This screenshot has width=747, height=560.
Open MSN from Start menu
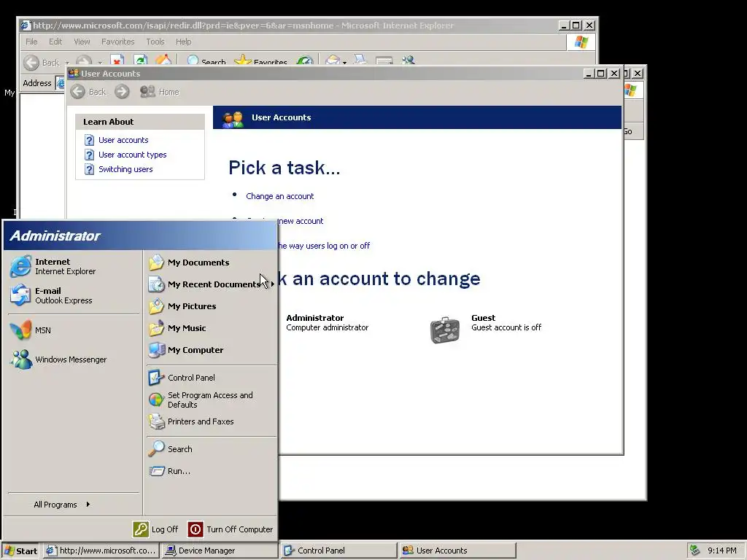coord(74,330)
